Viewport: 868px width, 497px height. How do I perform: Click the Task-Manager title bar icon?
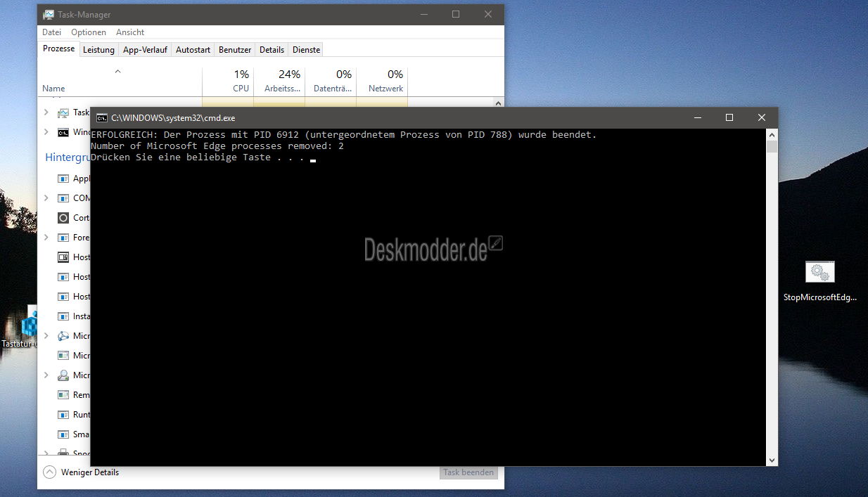tap(49, 15)
